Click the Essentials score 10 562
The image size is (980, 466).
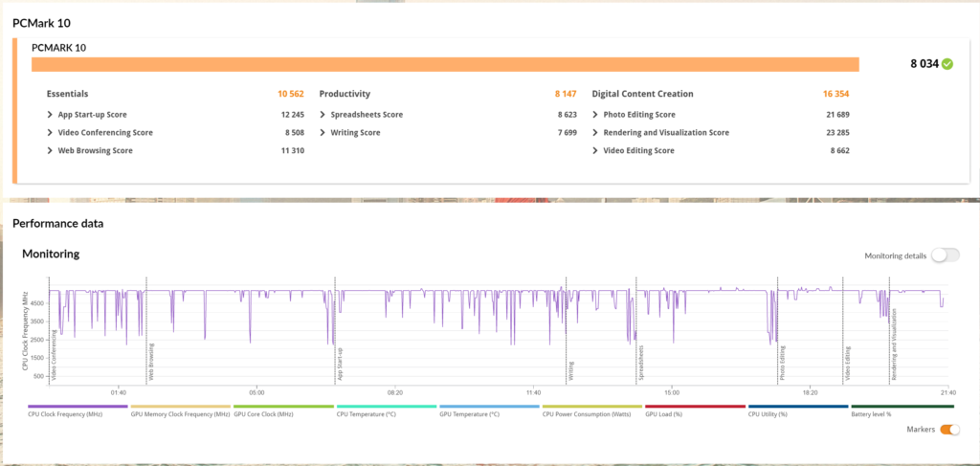point(291,95)
